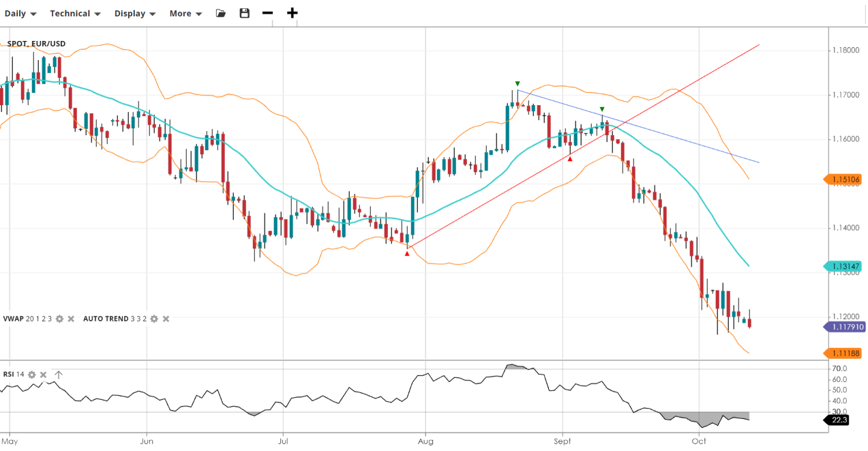Screen dimensions: 868x451
Task: Click the 22.3 RSI value tag
Action: [837, 420]
